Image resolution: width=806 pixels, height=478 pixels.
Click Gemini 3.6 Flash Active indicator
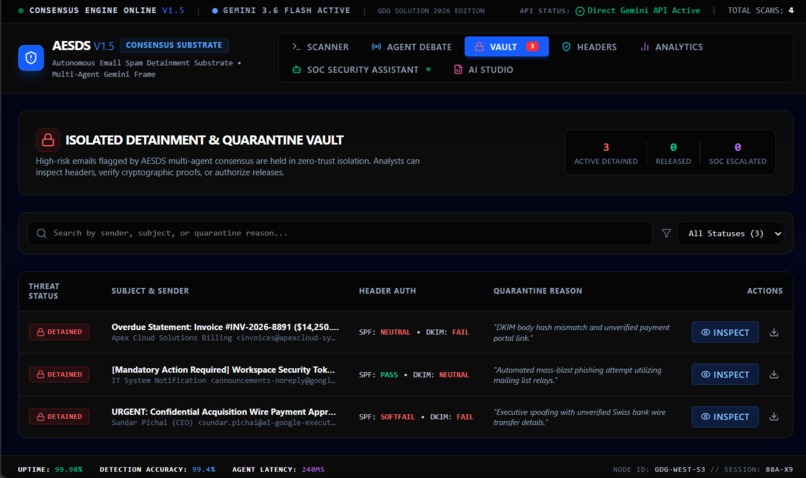pyautogui.click(x=281, y=10)
